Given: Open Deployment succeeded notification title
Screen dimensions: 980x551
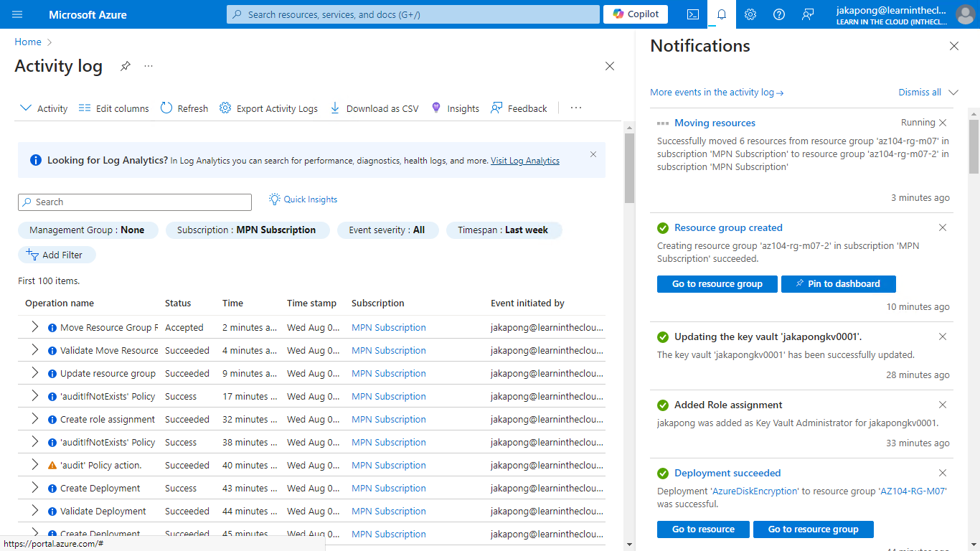Looking at the screenshot, I should (727, 473).
